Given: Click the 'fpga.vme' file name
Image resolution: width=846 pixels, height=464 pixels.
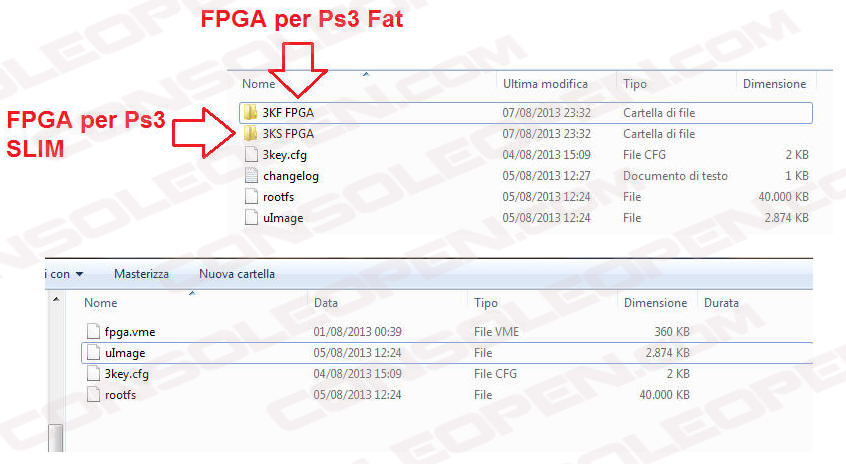Looking at the screenshot, I should pyautogui.click(x=130, y=332).
